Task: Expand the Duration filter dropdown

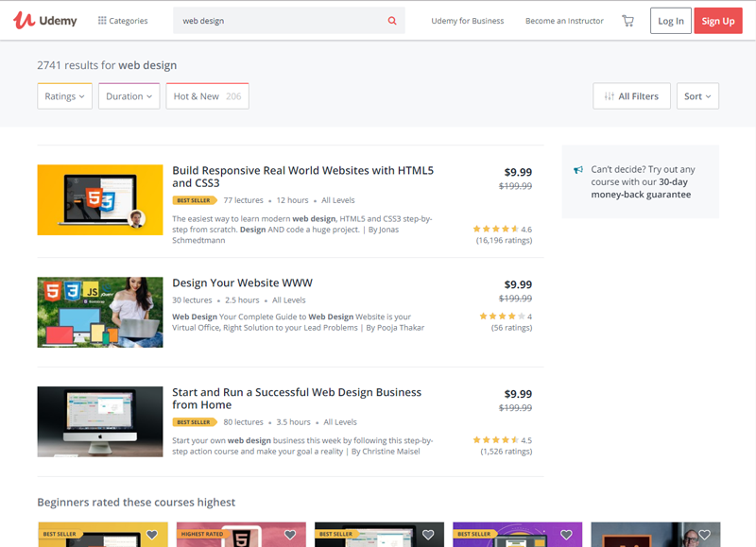Action: coord(129,96)
